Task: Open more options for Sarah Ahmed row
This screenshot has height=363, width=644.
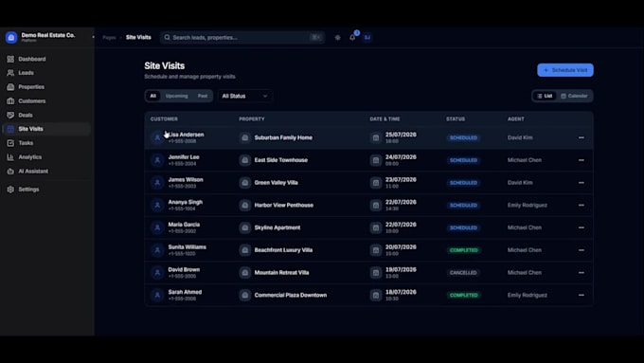Action: point(581,295)
